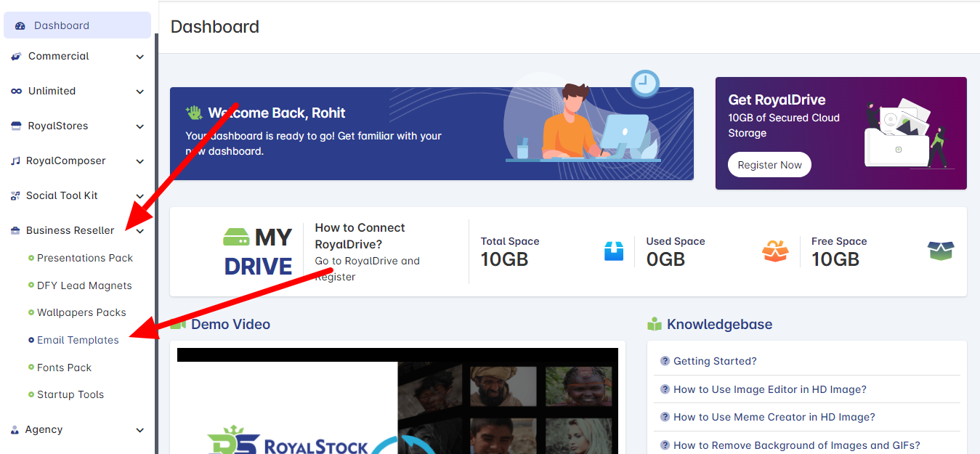The width and height of the screenshot is (980, 454).
Task: Click the waving hand icon in welcome banner
Action: (x=194, y=112)
